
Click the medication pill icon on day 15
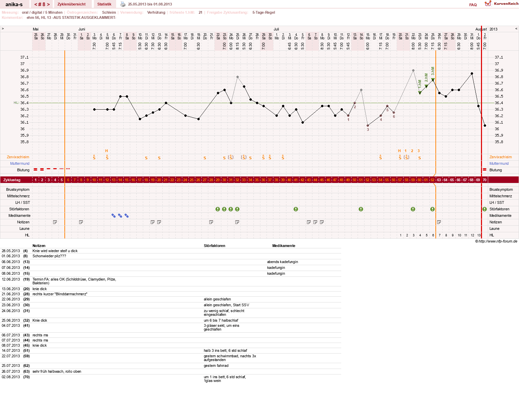(126, 215)
